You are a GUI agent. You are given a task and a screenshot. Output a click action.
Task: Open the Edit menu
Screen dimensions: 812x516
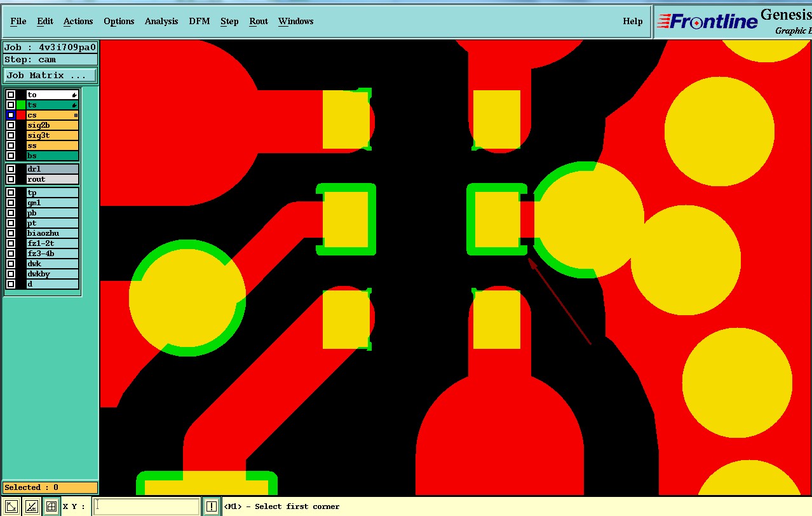tap(45, 21)
